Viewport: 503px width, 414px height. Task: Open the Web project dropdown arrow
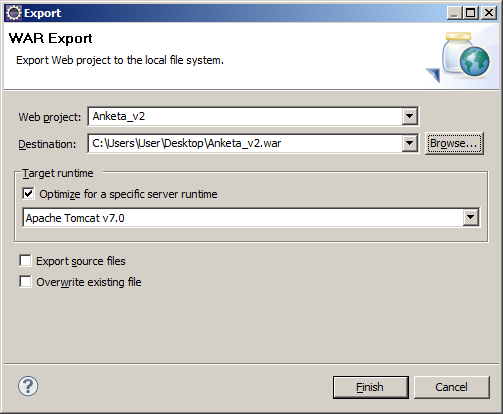[409, 116]
